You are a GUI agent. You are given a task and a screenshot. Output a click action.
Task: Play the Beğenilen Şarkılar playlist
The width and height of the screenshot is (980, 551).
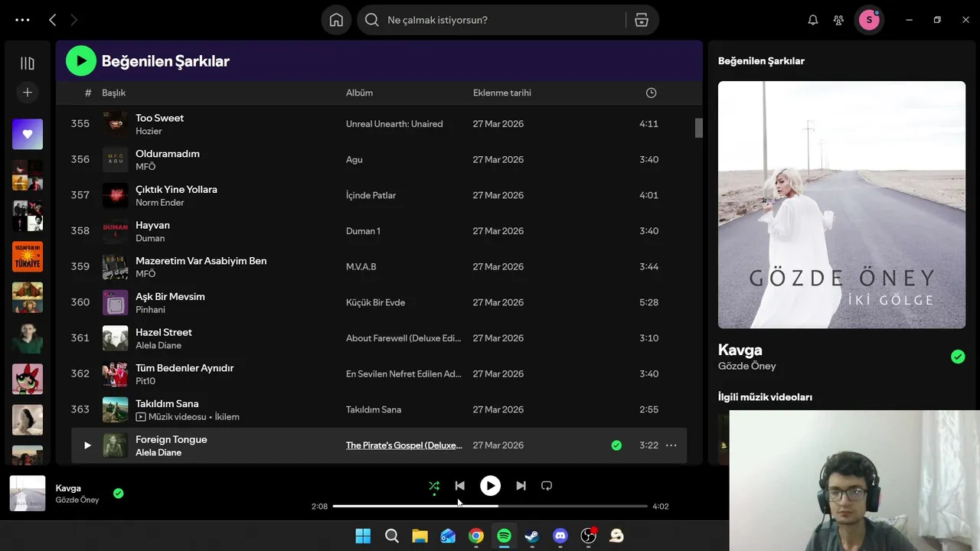[81, 61]
